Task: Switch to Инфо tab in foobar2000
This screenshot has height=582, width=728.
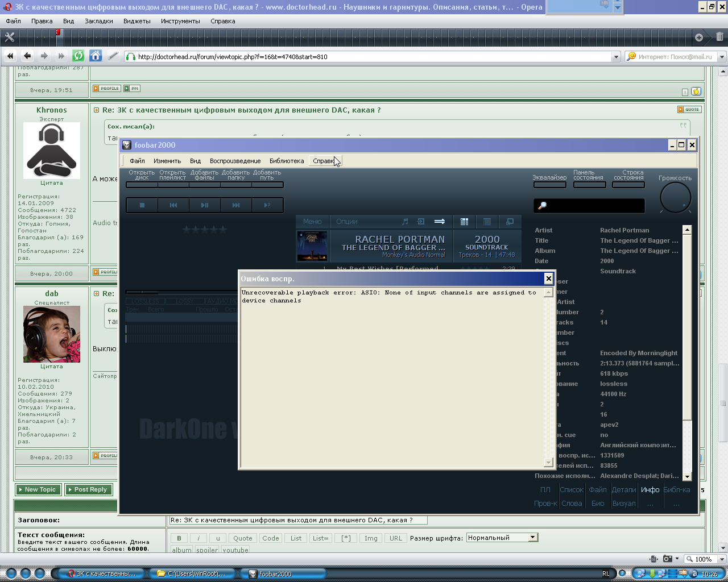Action: click(650, 489)
